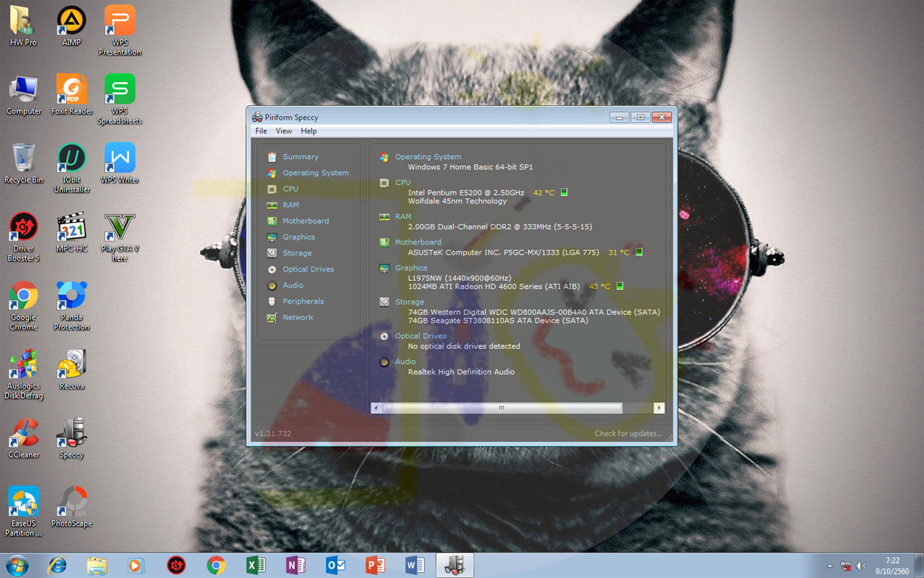Click the Check for updates link
Screen dimensions: 924x578
(x=628, y=433)
